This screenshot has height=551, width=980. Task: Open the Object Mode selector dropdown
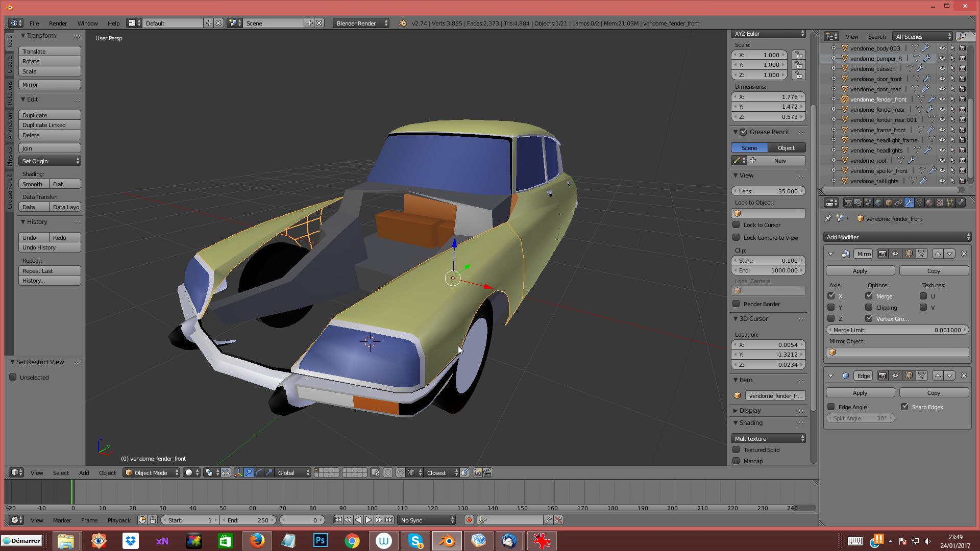(152, 472)
